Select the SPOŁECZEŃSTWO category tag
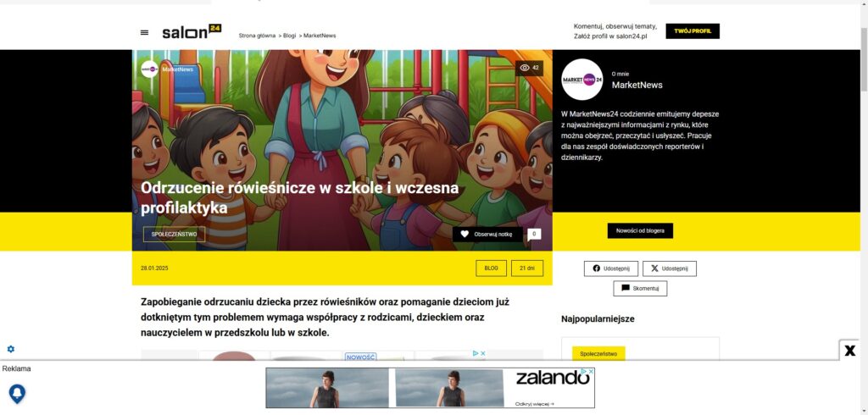868x415 pixels. (x=174, y=234)
